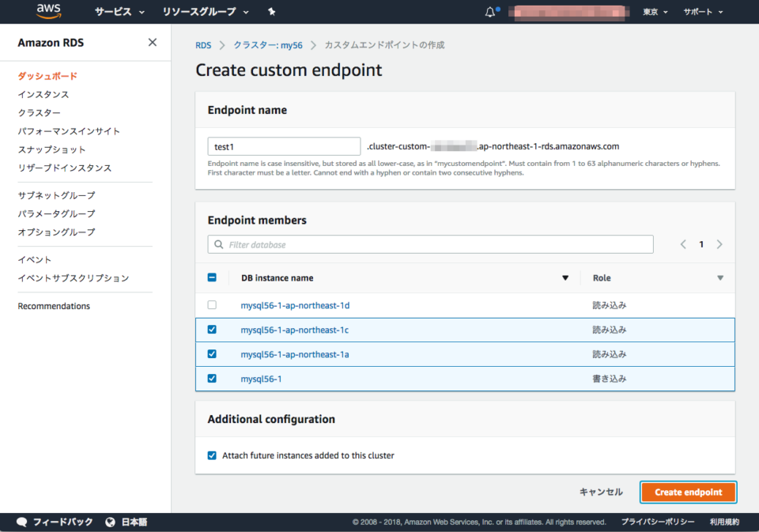
Task: Click the 日本語 language link
Action: tap(134, 522)
